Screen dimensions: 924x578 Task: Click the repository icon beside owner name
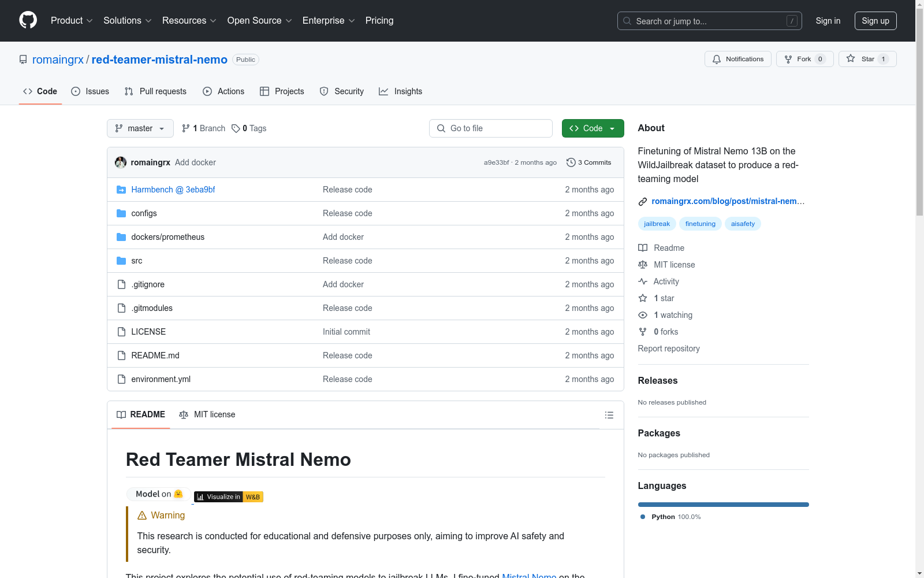click(x=23, y=60)
